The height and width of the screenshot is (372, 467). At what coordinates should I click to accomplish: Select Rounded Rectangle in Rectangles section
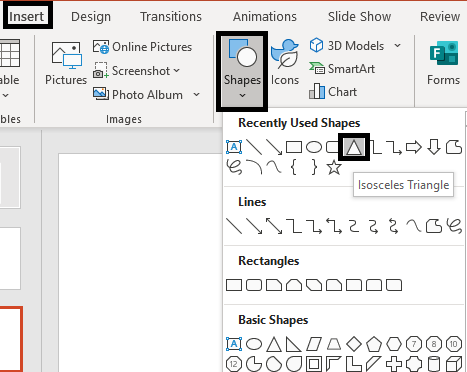(254, 285)
